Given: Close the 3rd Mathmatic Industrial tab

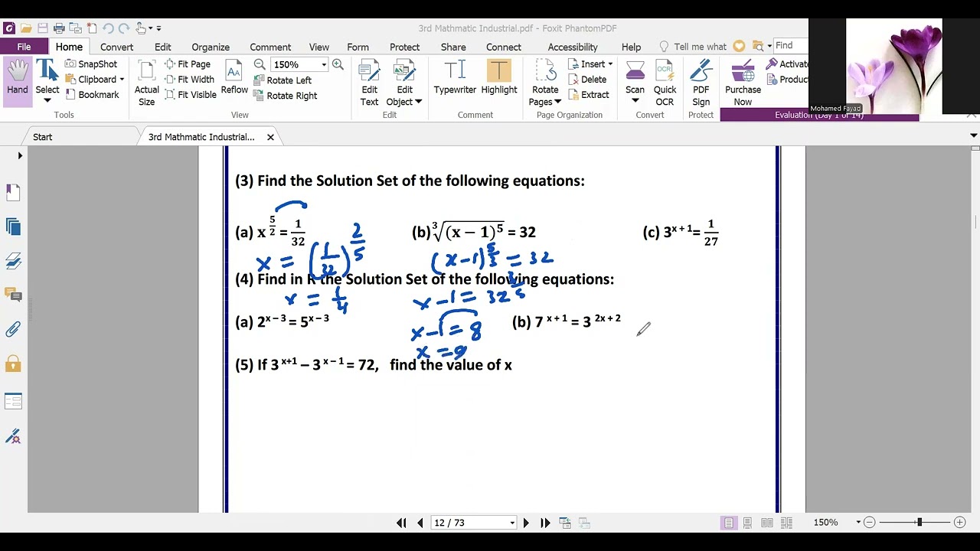Looking at the screenshot, I should (270, 137).
